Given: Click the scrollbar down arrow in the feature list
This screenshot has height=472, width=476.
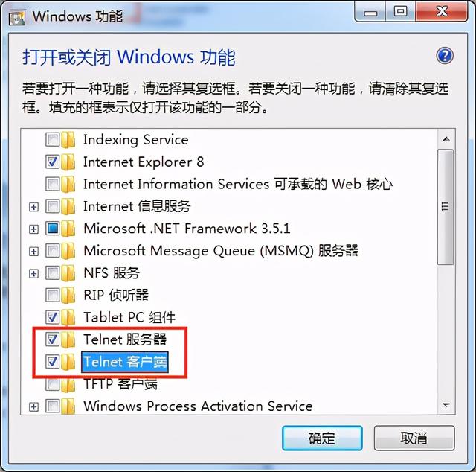Looking at the screenshot, I should click(446, 405).
